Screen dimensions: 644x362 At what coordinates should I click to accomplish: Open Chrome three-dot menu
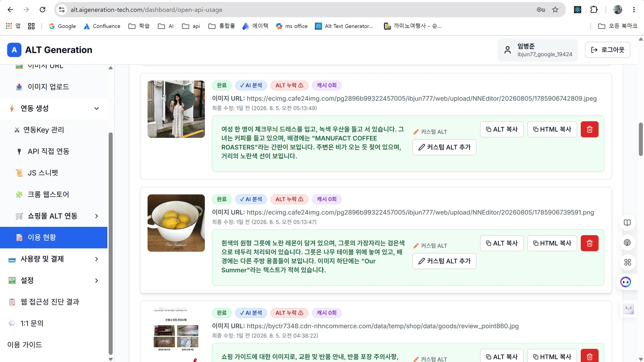[634, 10]
